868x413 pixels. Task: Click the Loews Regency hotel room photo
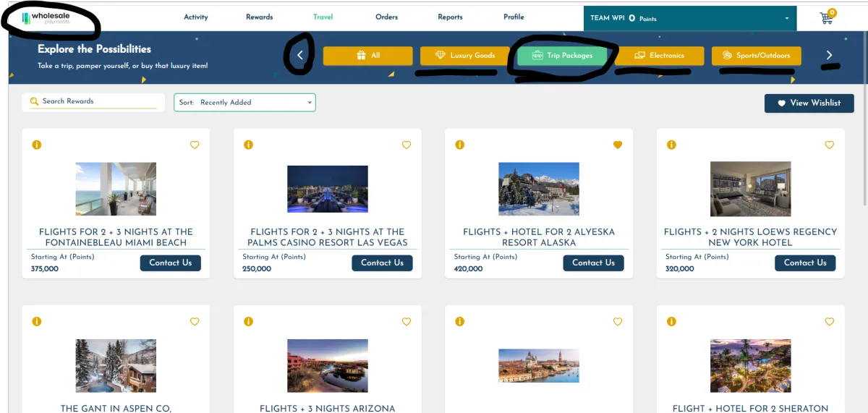pyautogui.click(x=750, y=189)
